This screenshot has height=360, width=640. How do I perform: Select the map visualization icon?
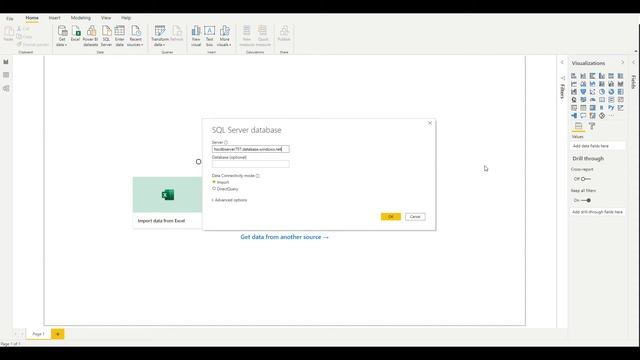pos(574,100)
